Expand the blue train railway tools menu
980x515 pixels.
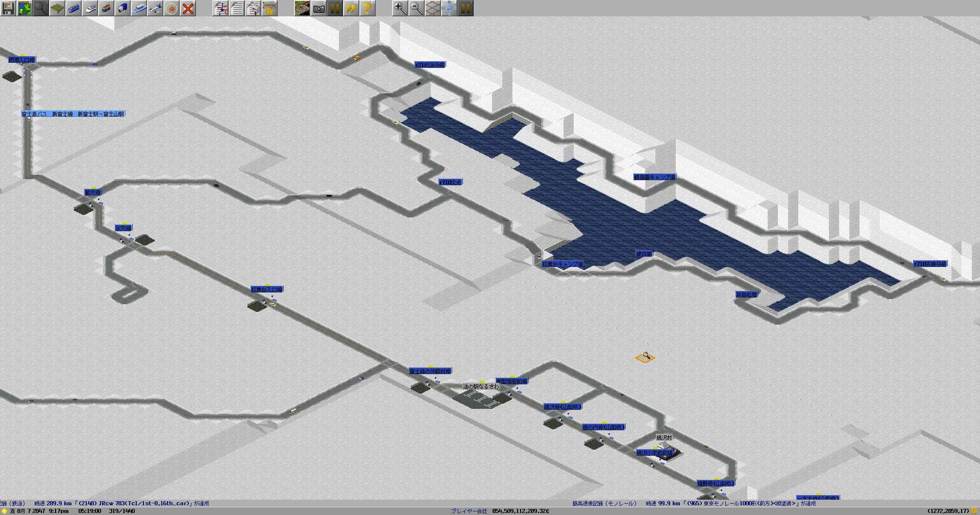coord(73,8)
